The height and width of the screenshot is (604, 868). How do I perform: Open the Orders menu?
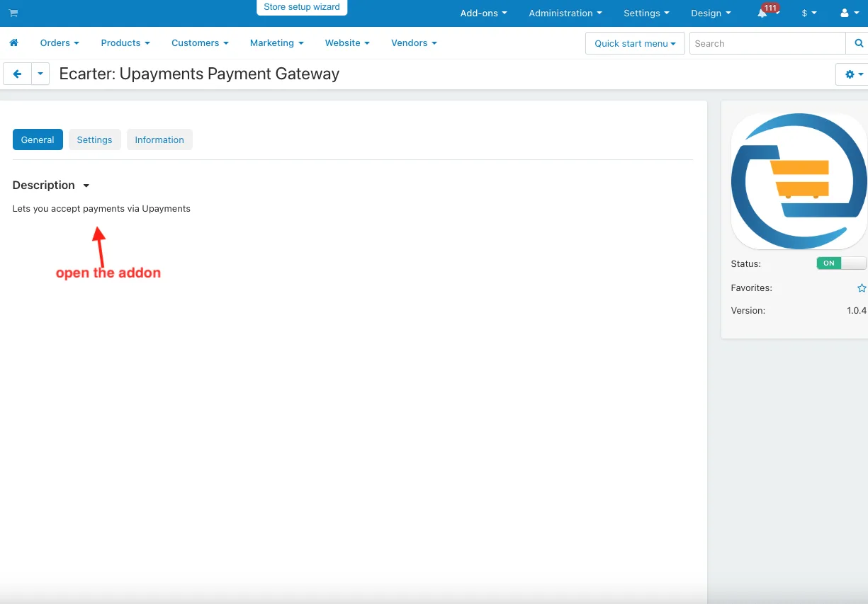[60, 42]
